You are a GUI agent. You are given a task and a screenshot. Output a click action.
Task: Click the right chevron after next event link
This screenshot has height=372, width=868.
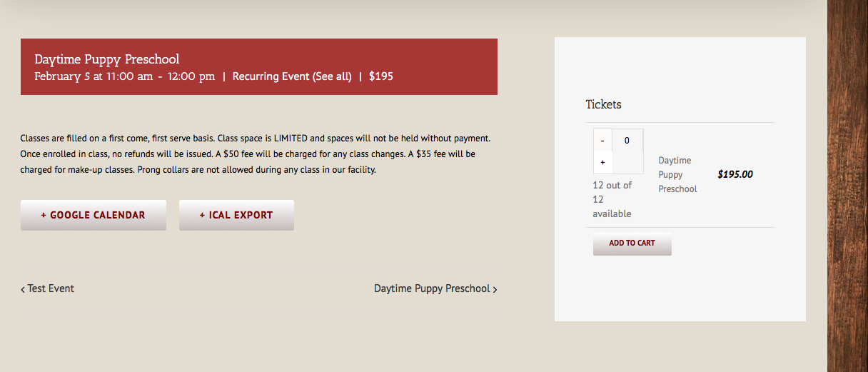[x=495, y=289]
